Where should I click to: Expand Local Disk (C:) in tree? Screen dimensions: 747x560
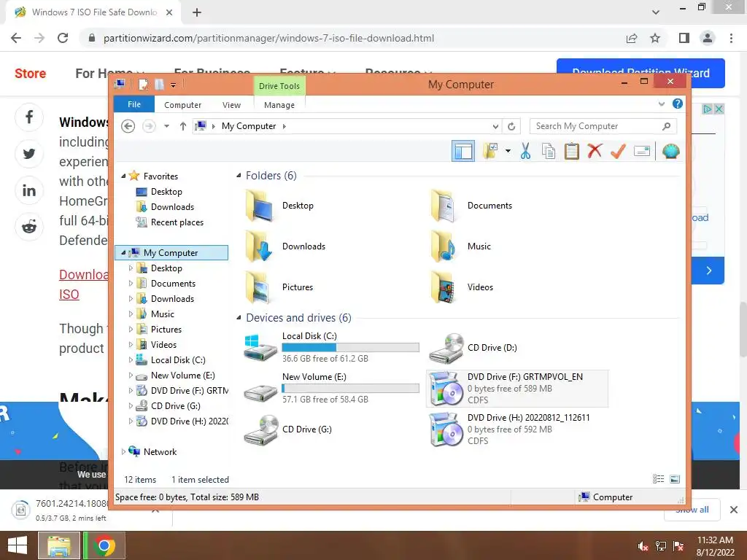click(x=131, y=360)
